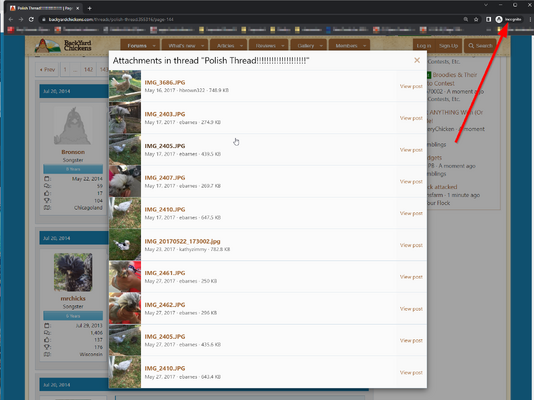Open the Articles navigation tab
This screenshot has width=534, height=400.
click(x=225, y=46)
